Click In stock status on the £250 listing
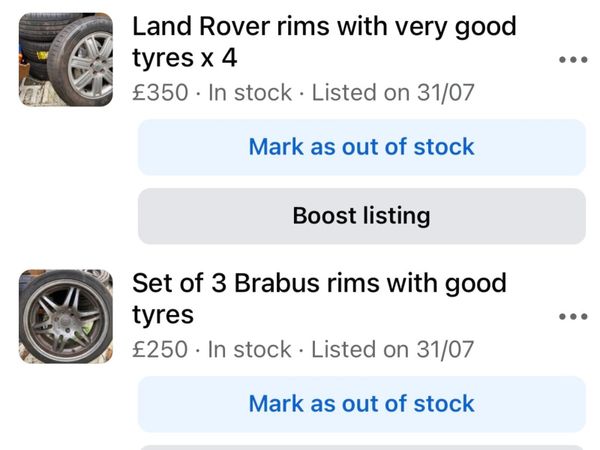Screen dimensions: 600x450 tap(249, 349)
